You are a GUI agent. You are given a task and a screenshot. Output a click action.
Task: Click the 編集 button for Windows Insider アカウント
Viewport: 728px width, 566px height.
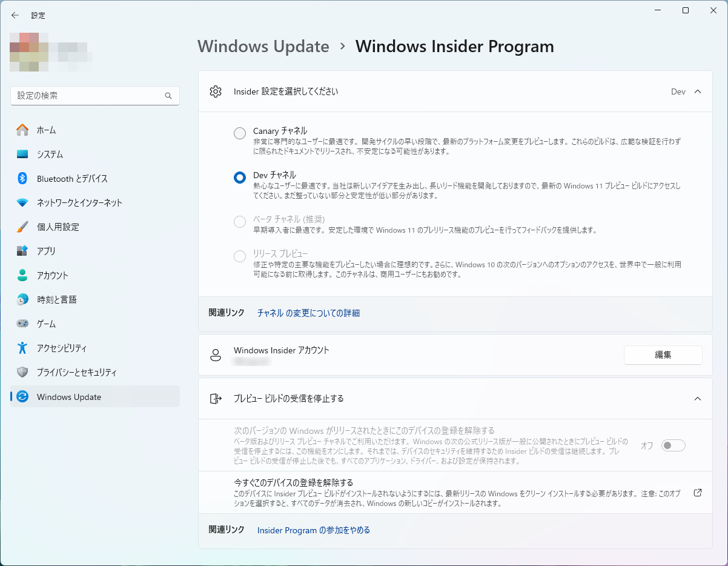663,355
